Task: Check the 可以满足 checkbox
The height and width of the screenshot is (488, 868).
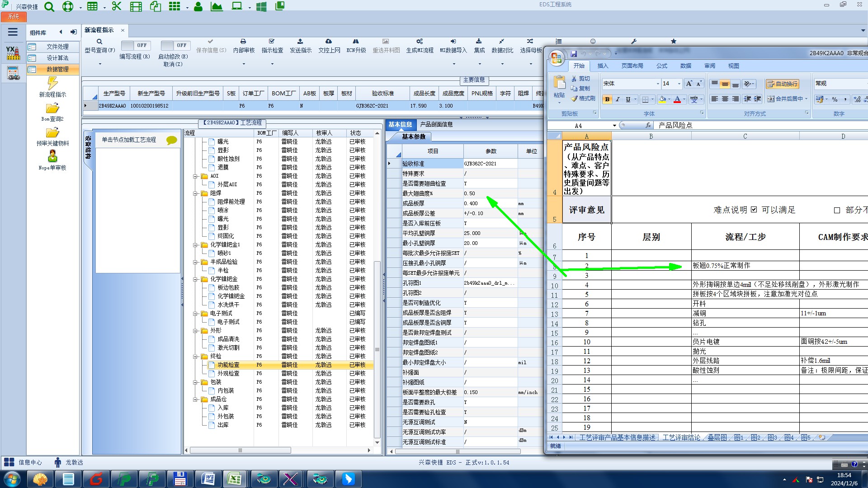Action: point(754,210)
